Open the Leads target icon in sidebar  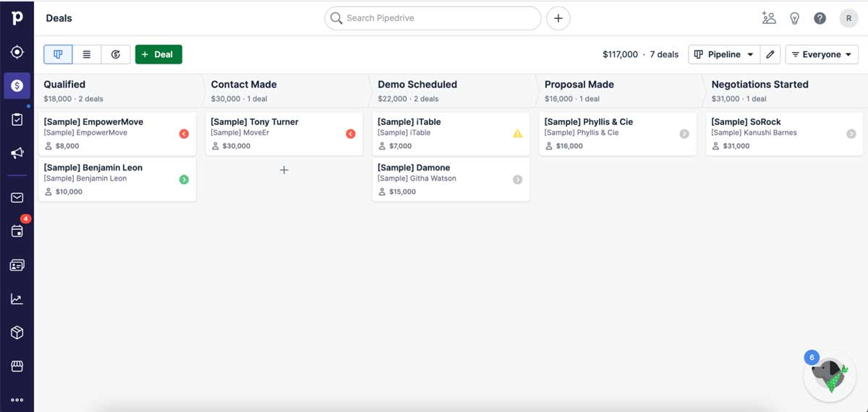(17, 53)
